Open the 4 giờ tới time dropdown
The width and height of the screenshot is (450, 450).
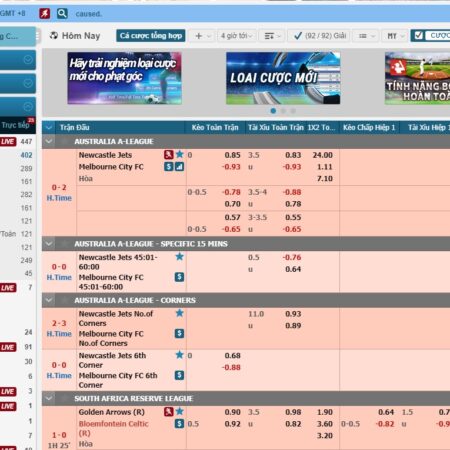(x=237, y=36)
